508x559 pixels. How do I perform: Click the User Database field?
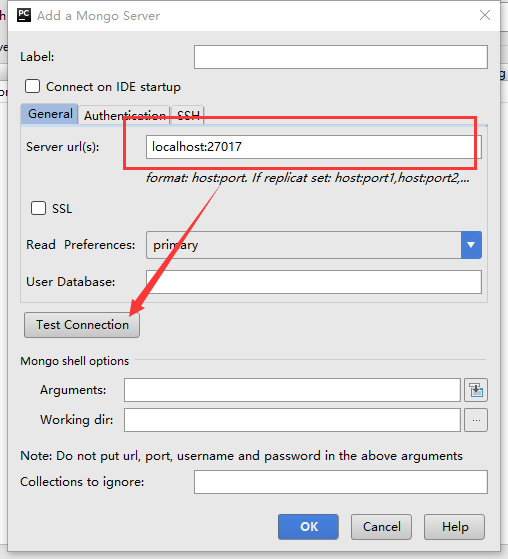point(314,282)
